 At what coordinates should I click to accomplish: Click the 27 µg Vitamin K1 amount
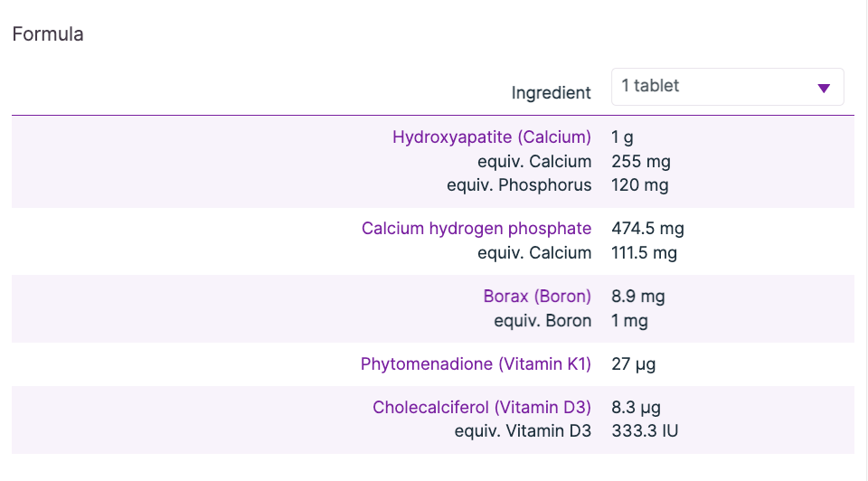[x=634, y=364]
